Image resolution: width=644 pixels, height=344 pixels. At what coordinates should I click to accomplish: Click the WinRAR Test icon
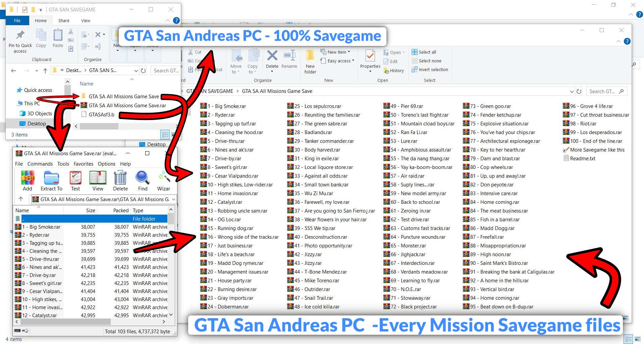(75, 180)
